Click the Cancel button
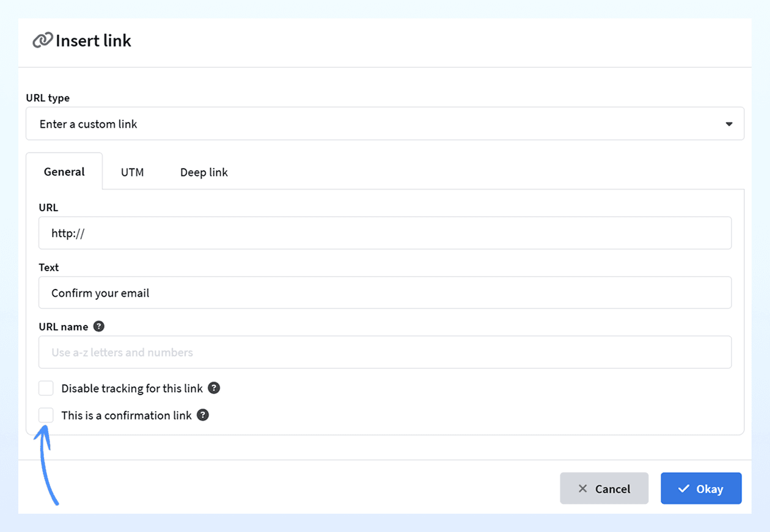Viewport: 770px width, 532px height. pos(604,488)
